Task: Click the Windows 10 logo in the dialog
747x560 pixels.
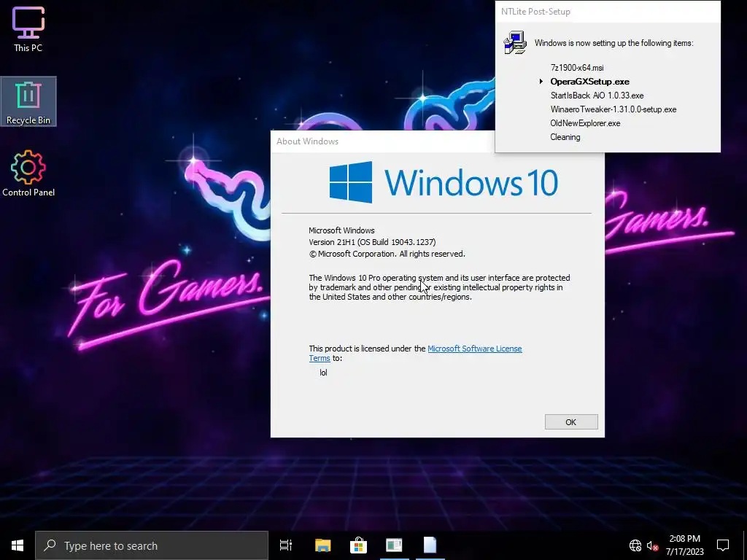Action: point(444,182)
